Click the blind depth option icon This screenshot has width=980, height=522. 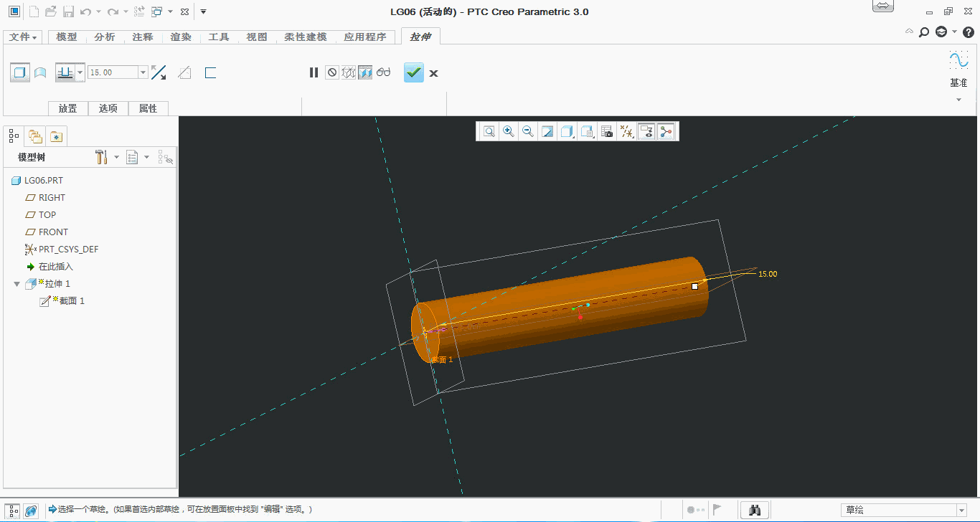(x=65, y=72)
